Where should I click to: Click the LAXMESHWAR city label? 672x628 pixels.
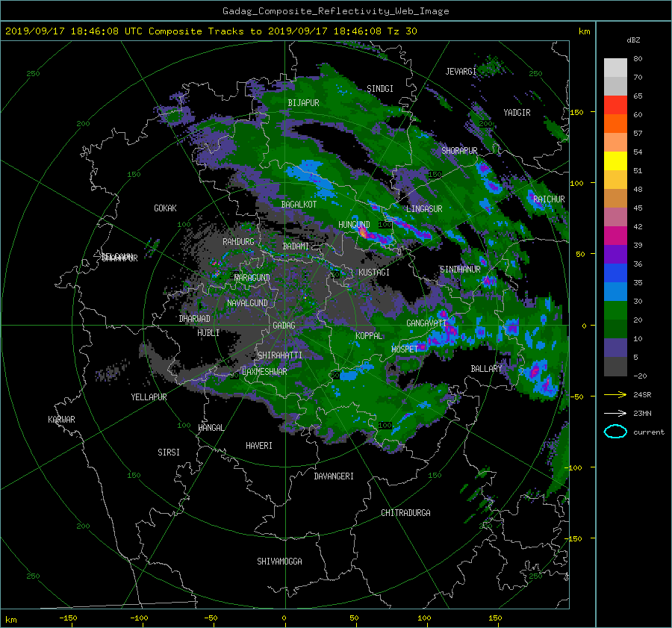pos(264,372)
